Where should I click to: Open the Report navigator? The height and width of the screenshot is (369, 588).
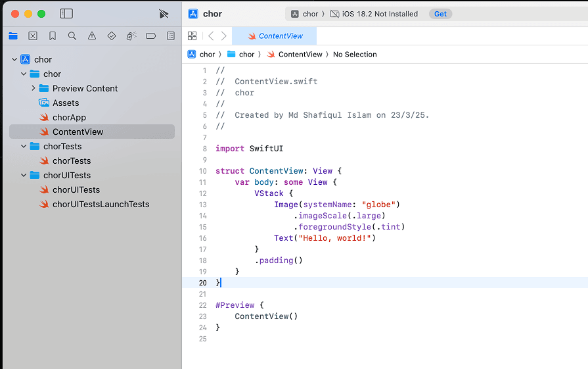coord(171,36)
